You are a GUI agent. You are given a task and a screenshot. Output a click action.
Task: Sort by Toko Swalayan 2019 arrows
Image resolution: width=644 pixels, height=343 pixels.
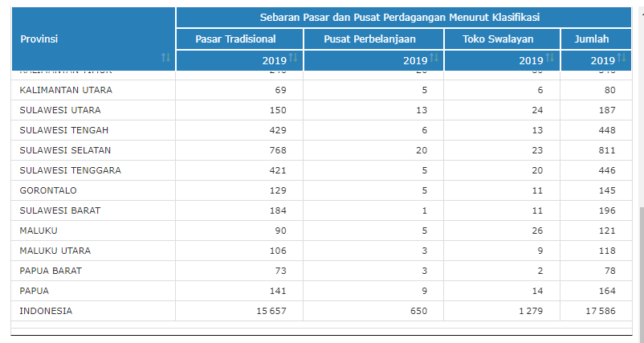(550, 58)
